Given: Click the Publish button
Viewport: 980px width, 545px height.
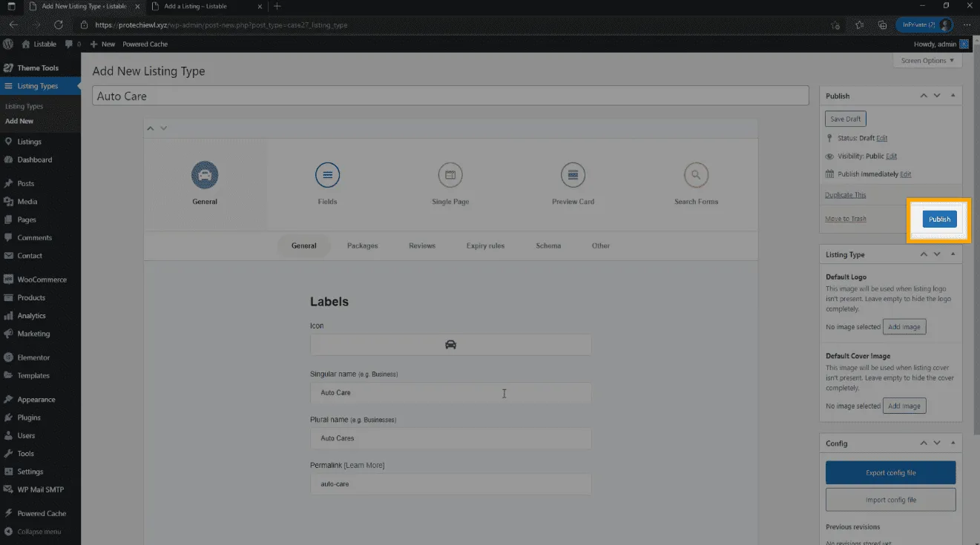Looking at the screenshot, I should point(939,219).
